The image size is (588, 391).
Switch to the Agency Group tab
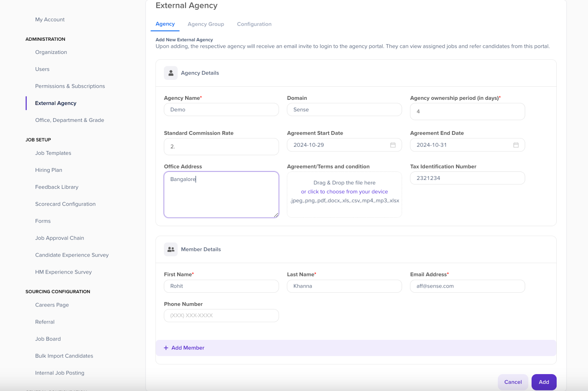[x=205, y=24]
